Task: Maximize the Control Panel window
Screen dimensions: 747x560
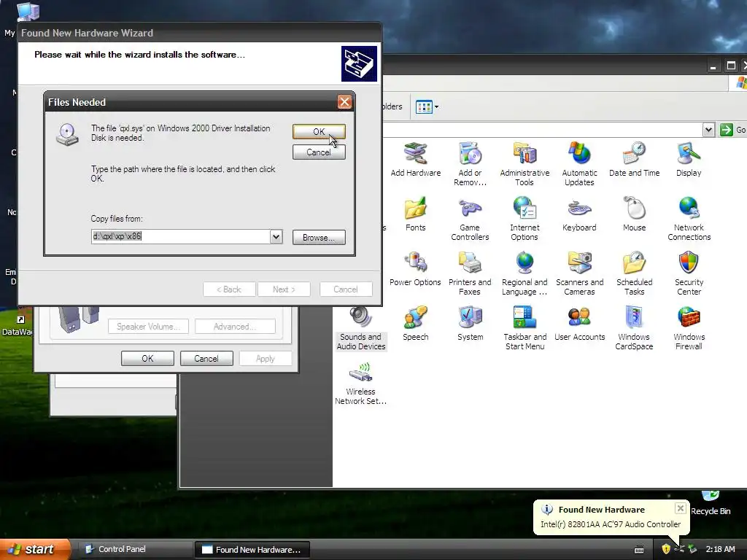Action: click(x=731, y=65)
